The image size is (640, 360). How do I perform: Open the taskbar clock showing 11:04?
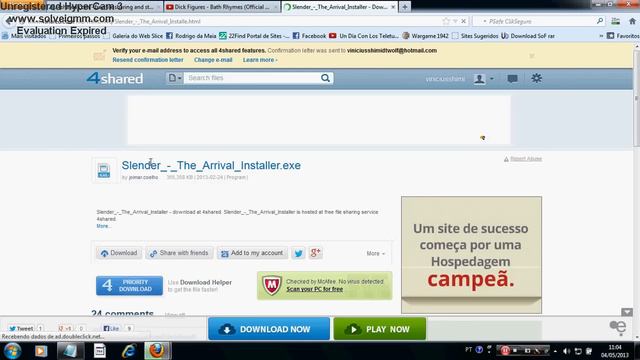(615, 351)
